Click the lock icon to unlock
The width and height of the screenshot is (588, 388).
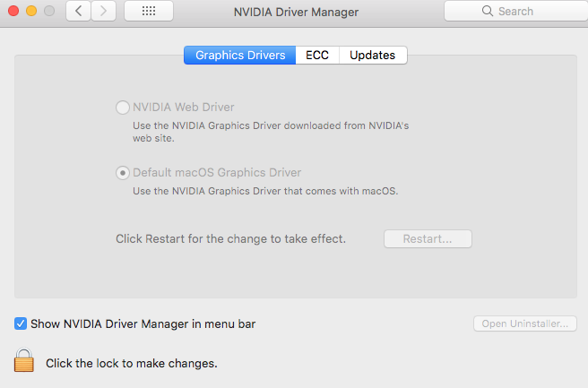coord(24,360)
